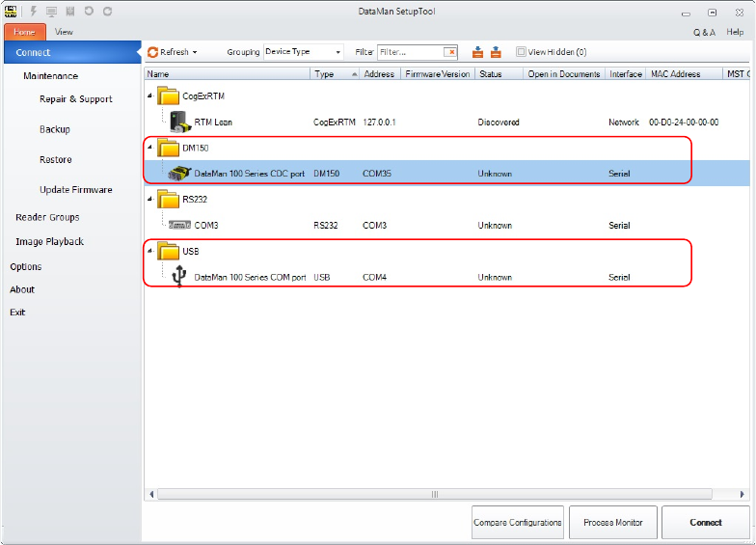Open Repair & Support in the sidebar

pos(75,98)
